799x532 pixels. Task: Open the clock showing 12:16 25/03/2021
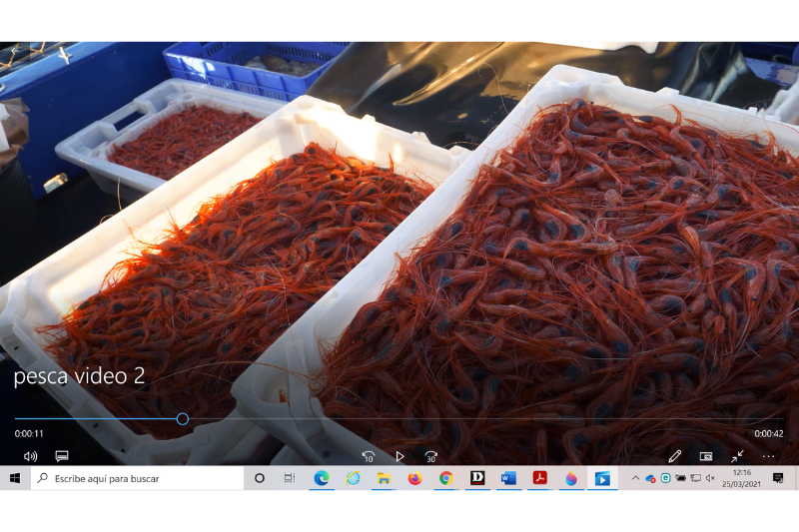[742, 479]
